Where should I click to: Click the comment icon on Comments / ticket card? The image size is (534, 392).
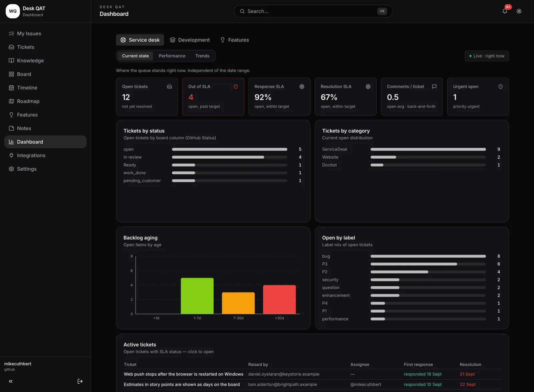(x=434, y=86)
